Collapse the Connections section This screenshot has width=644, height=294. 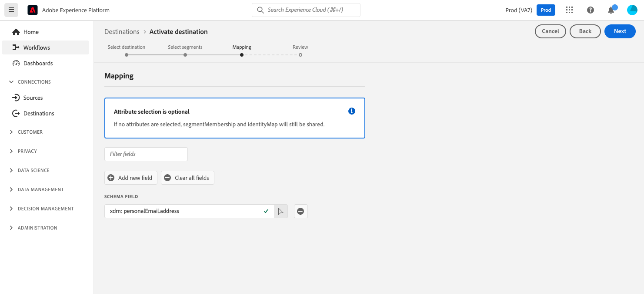11,82
